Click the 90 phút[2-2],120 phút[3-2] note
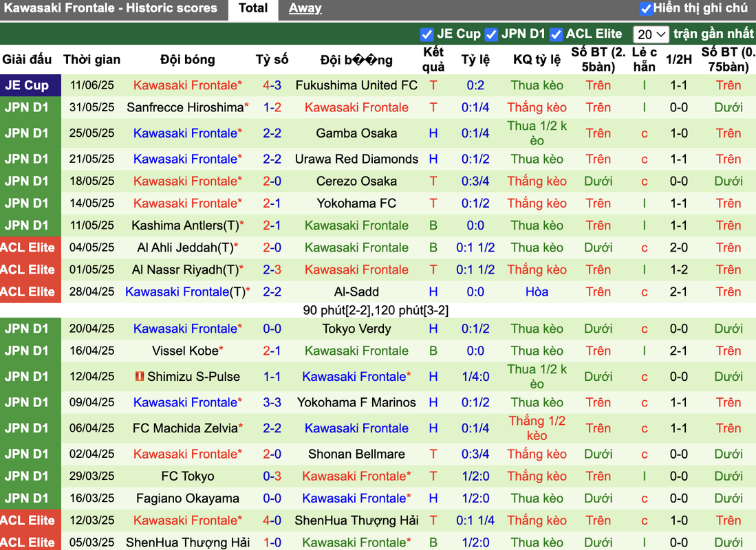The height and width of the screenshot is (550, 756). coord(376,311)
